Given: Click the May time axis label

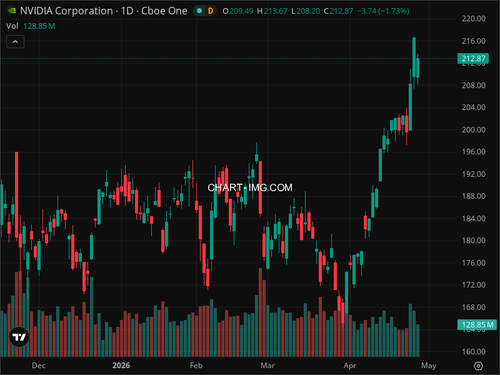Looking at the screenshot, I should pos(429,366).
